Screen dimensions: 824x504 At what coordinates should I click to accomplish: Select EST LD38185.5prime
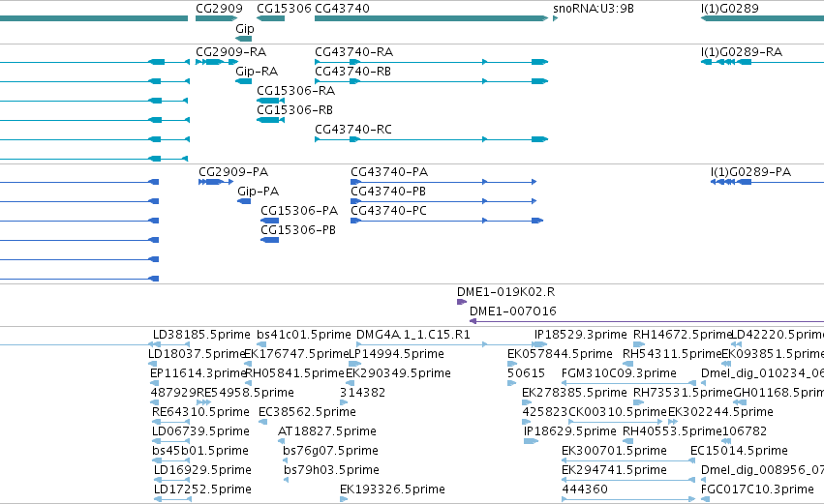[201, 335]
